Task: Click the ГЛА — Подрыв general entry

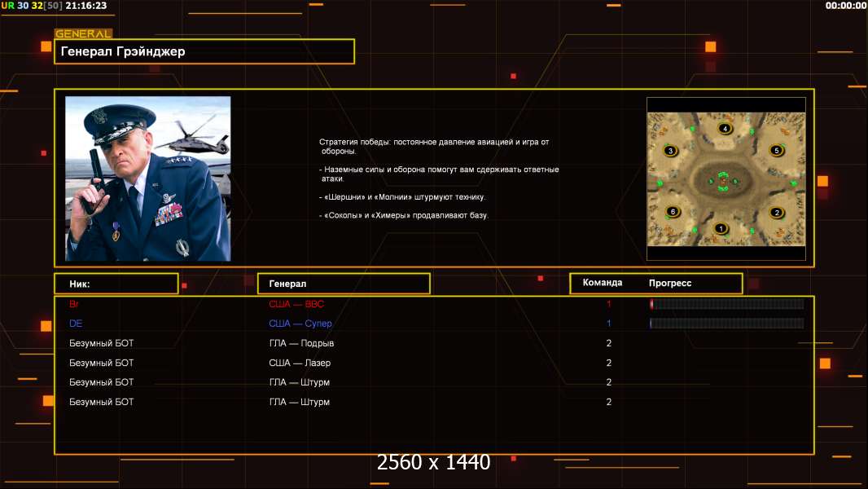Action: pos(301,343)
